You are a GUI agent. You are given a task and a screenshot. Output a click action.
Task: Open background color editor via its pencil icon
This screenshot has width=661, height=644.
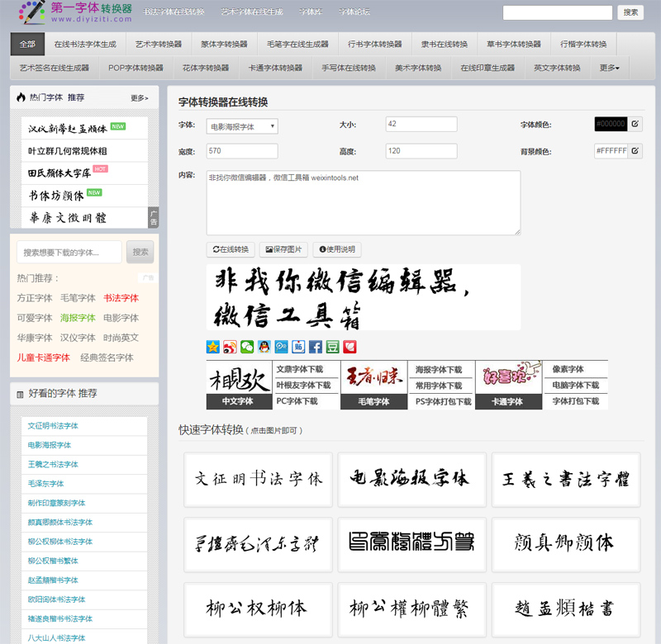[635, 149]
